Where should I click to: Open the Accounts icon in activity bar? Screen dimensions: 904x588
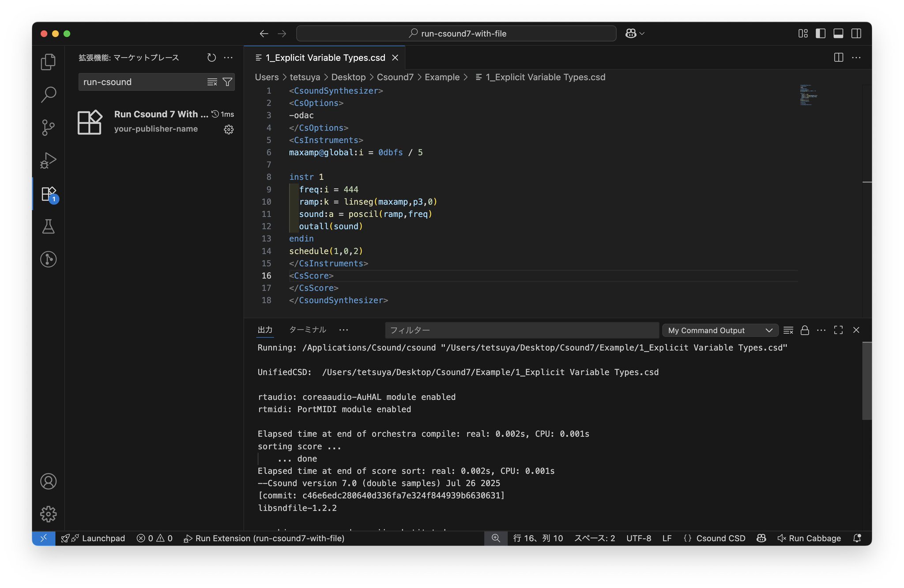tap(48, 481)
